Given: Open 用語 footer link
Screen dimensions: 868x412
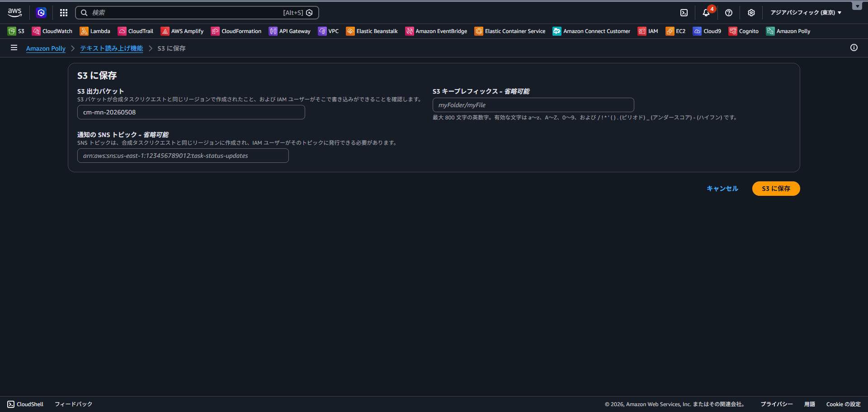Looking at the screenshot, I should pyautogui.click(x=810, y=404).
